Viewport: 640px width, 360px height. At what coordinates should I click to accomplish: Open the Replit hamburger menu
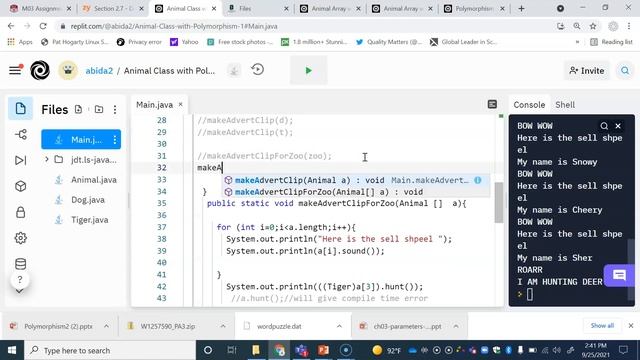pos(16,70)
